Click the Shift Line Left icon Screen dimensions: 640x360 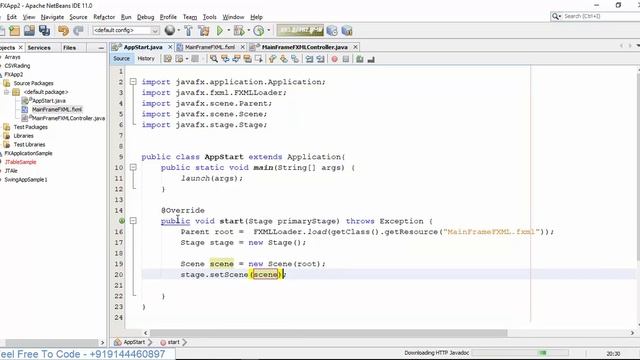(x=309, y=59)
